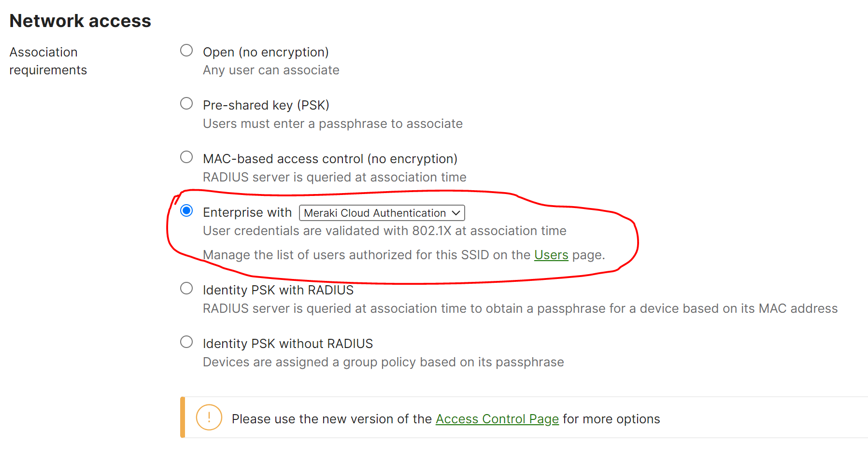Image resolution: width=868 pixels, height=473 pixels.
Task: Open the Meraki Cloud Authentication dropdown
Action: click(x=381, y=212)
